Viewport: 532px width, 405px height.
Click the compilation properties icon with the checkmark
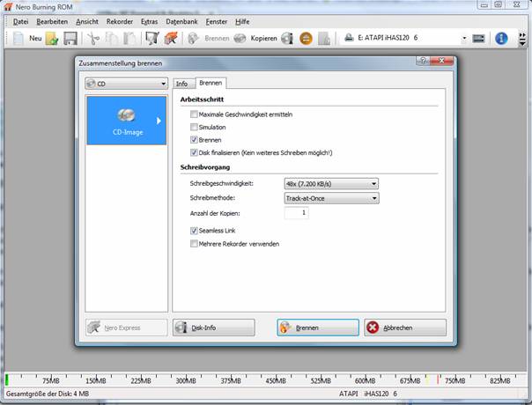coord(152,39)
